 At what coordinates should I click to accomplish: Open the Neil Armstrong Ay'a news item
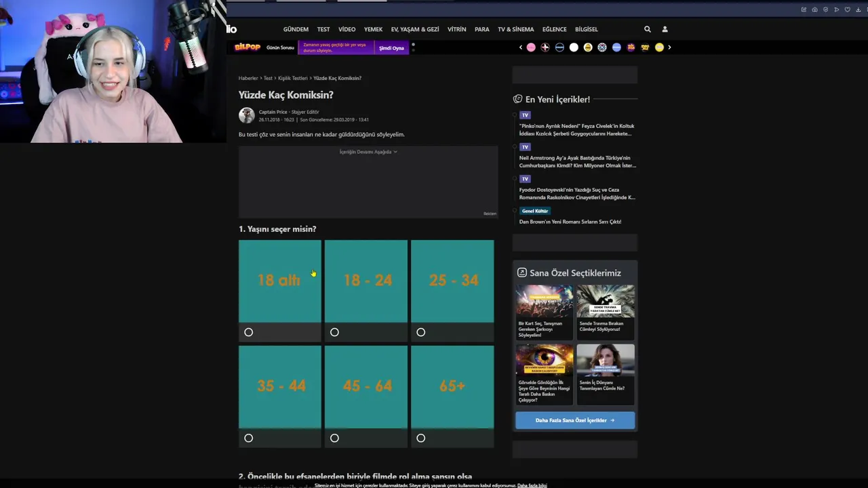[x=577, y=161]
